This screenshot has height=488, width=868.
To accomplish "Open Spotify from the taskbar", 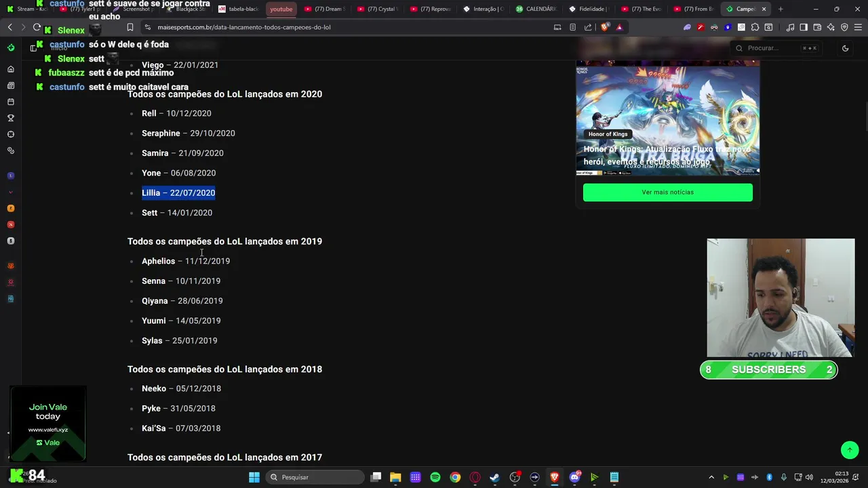I will coord(435,477).
